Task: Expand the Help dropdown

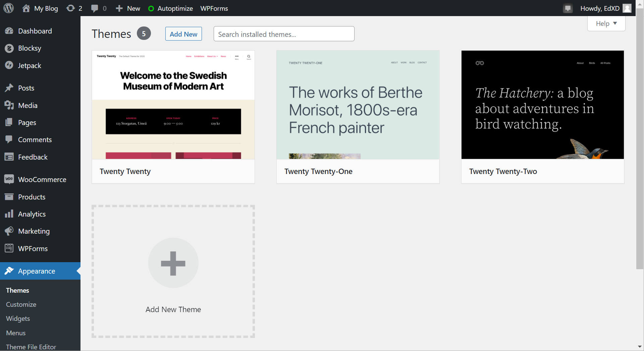Action: pyautogui.click(x=606, y=23)
